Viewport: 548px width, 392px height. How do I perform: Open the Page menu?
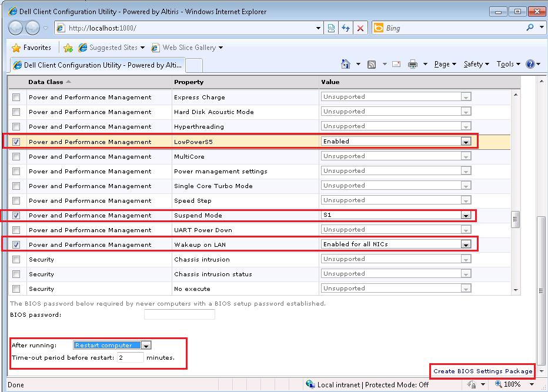[x=443, y=64]
